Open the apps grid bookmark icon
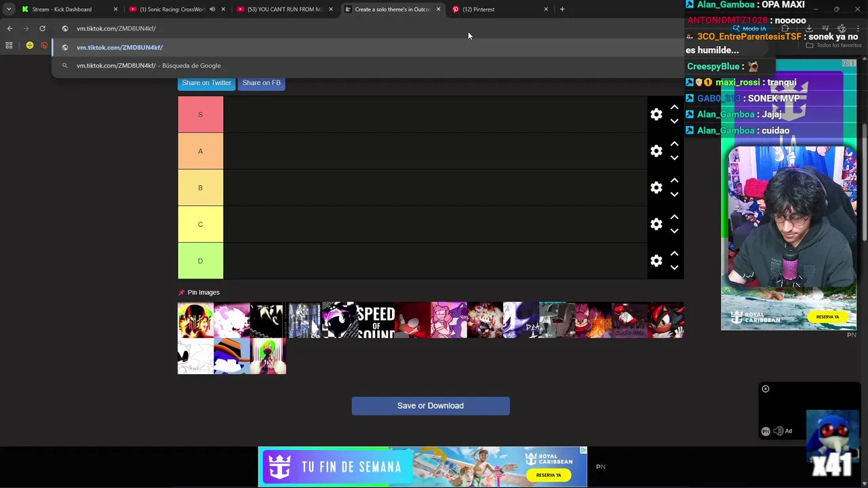The width and height of the screenshot is (868, 488). pos(9,45)
